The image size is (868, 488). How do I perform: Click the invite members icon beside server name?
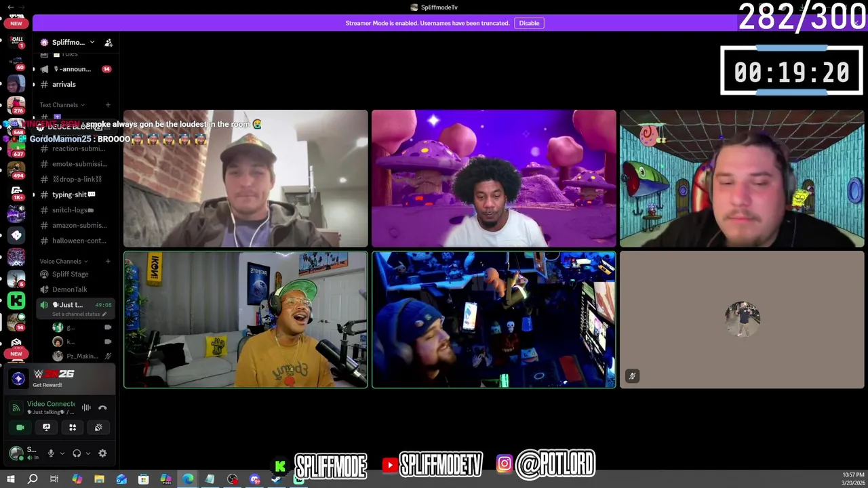pos(108,43)
